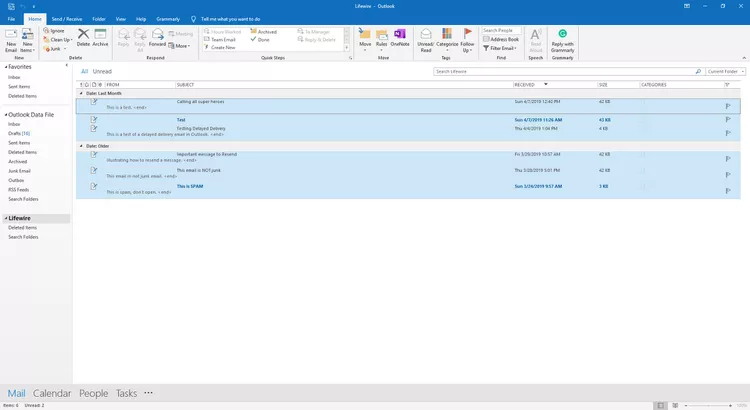Switch to Calendar view

click(x=52, y=393)
